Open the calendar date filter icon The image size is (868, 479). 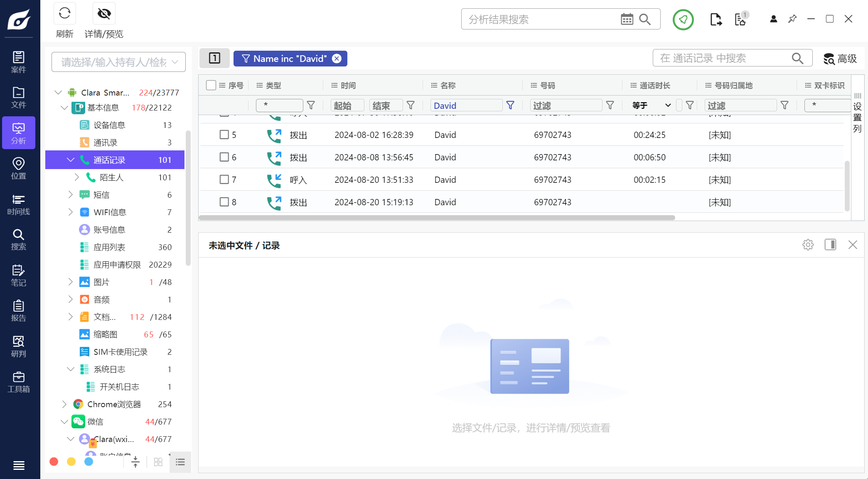pos(627,19)
